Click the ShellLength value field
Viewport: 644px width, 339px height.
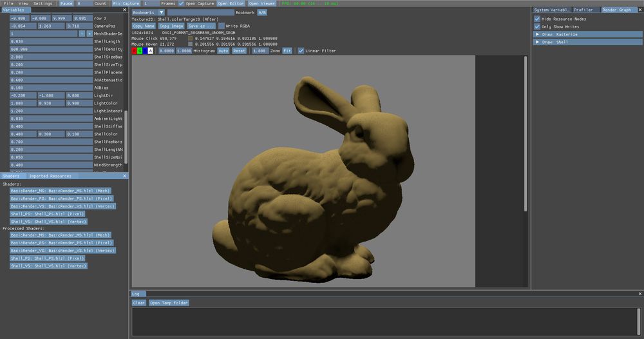click(51, 41)
